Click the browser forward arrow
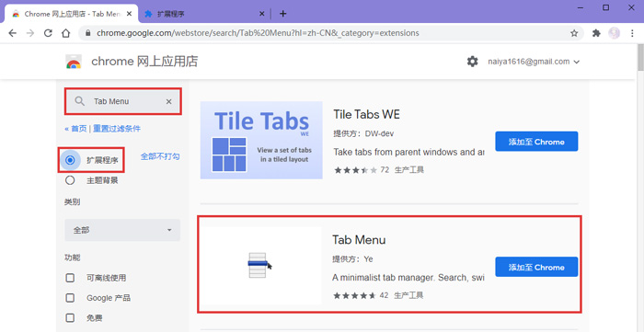 pyautogui.click(x=30, y=33)
